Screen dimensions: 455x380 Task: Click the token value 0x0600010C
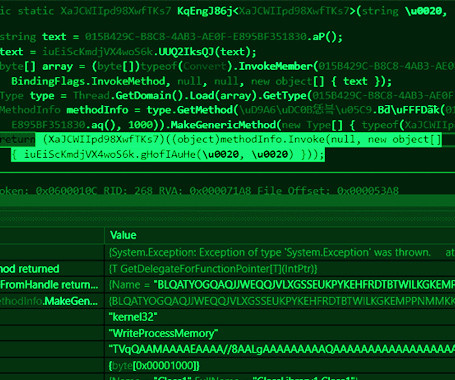coord(66,191)
